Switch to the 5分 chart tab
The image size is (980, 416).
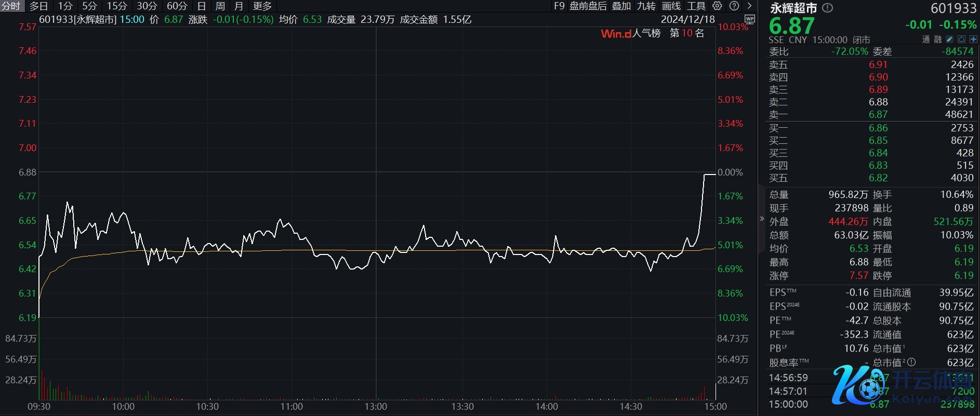pyautogui.click(x=89, y=6)
